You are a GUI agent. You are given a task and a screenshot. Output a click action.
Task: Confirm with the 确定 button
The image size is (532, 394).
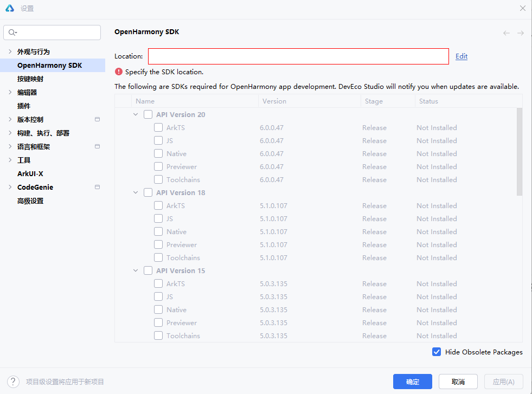413,382
